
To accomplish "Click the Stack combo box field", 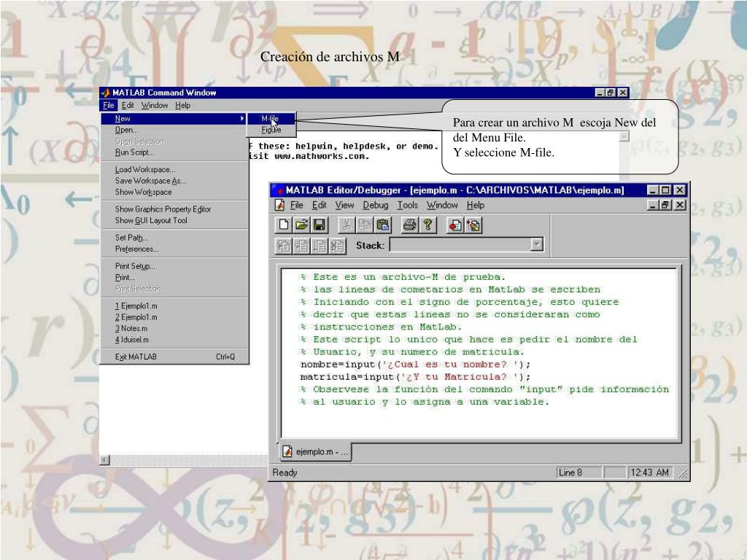I will tap(466, 245).
